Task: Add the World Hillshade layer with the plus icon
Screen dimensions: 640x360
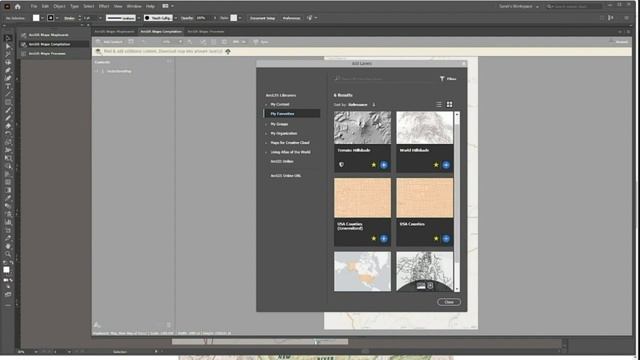Action: click(446, 165)
